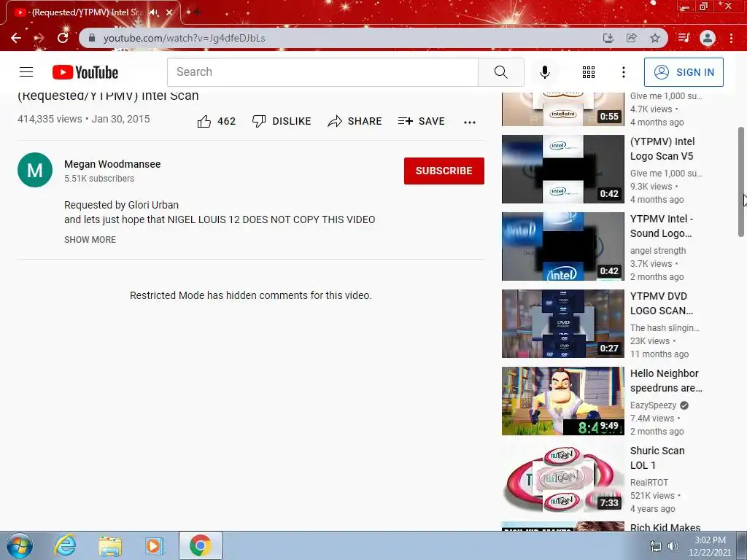This screenshot has width=747, height=560.
Task: Click the Hello Neighbor speedruns title
Action: tap(666, 381)
